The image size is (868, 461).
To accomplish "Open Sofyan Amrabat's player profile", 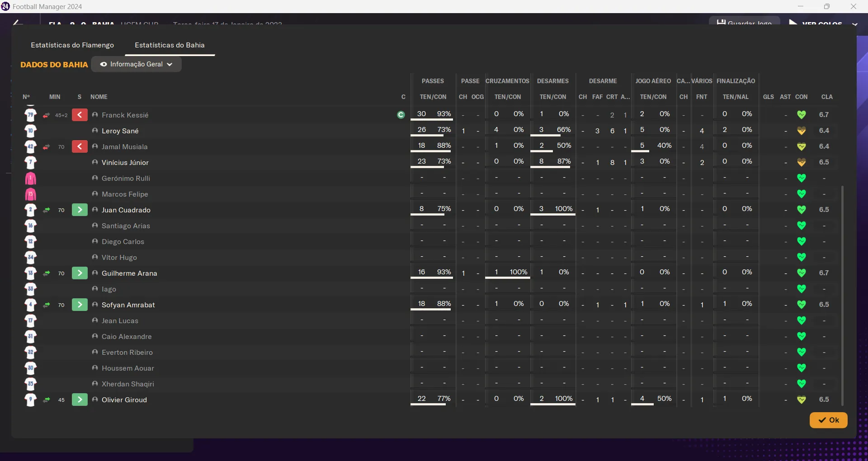I will click(128, 305).
